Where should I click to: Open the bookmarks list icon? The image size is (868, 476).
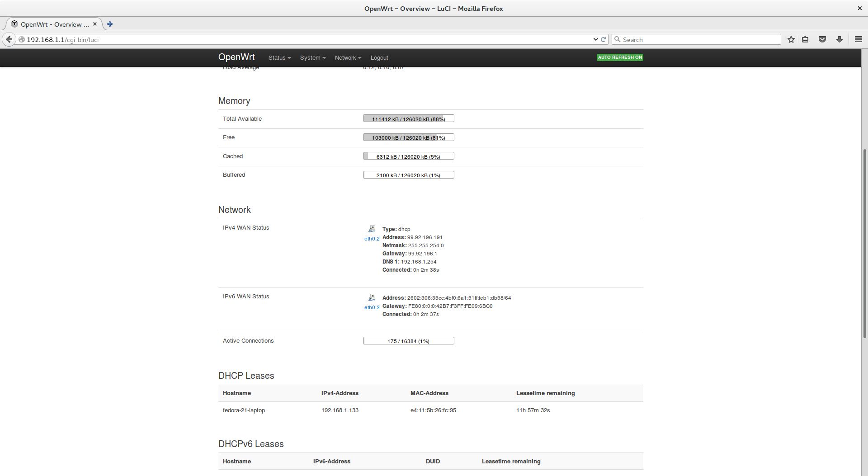coord(805,39)
